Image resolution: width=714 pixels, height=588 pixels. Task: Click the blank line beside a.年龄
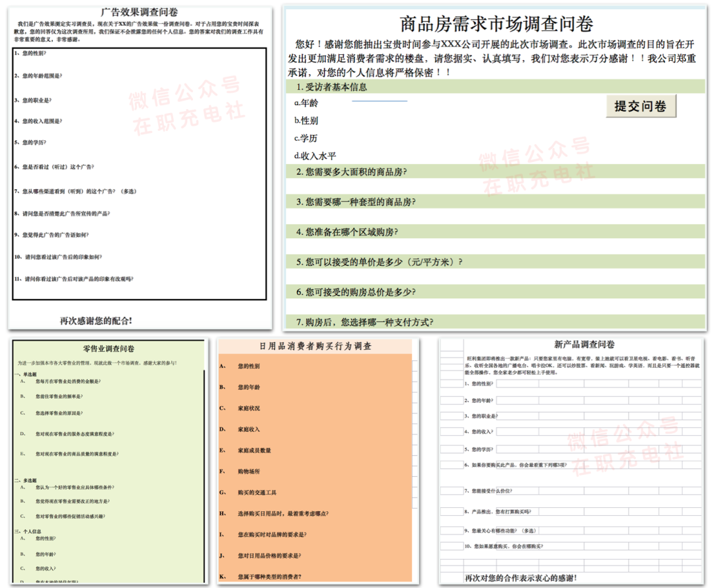[379, 102]
